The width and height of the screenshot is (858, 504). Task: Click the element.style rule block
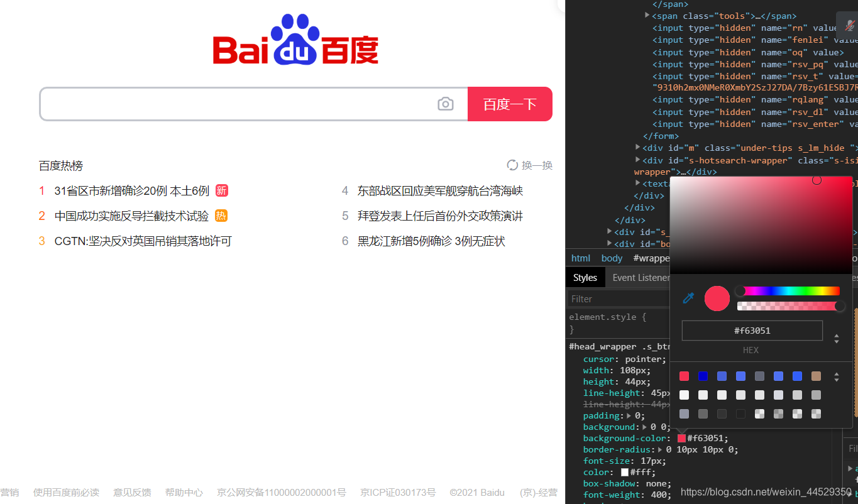pos(619,323)
